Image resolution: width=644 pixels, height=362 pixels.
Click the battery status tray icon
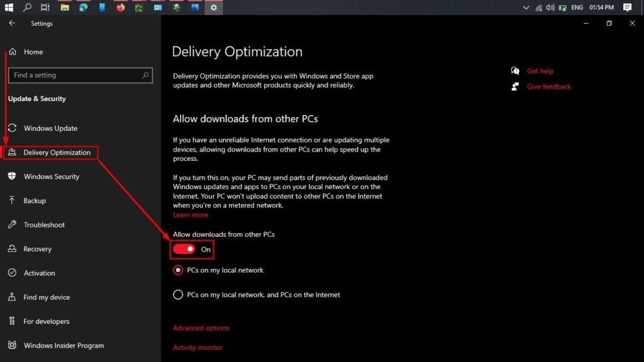coord(563,8)
